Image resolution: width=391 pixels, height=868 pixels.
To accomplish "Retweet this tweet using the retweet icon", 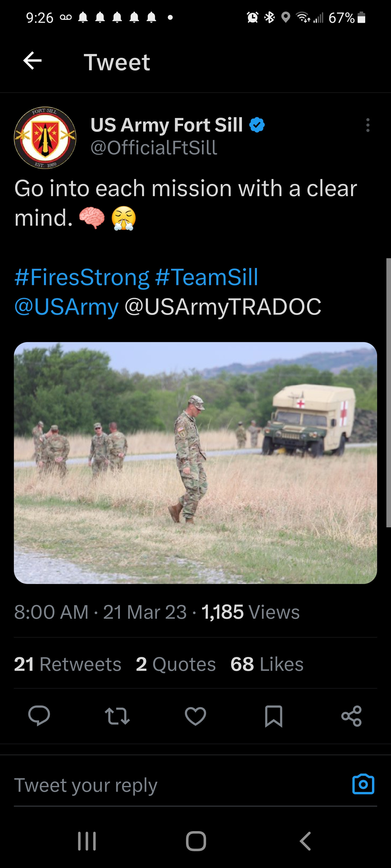I will click(x=117, y=716).
